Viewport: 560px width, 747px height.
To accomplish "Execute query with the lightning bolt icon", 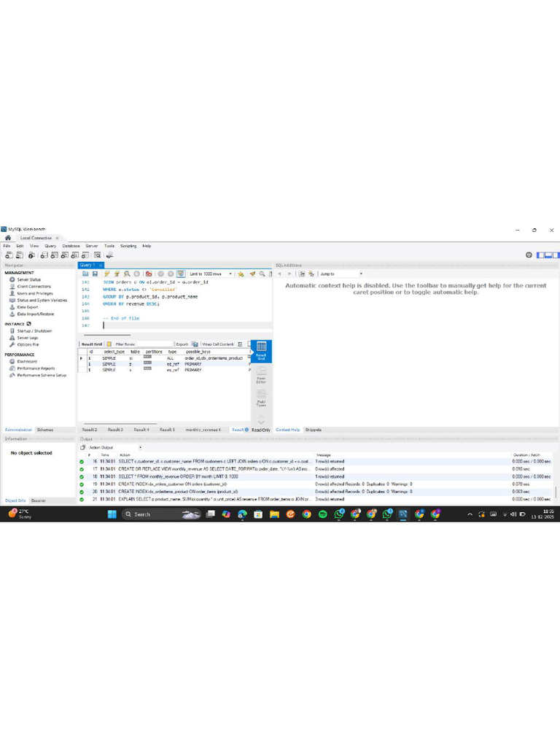I will pos(107,274).
